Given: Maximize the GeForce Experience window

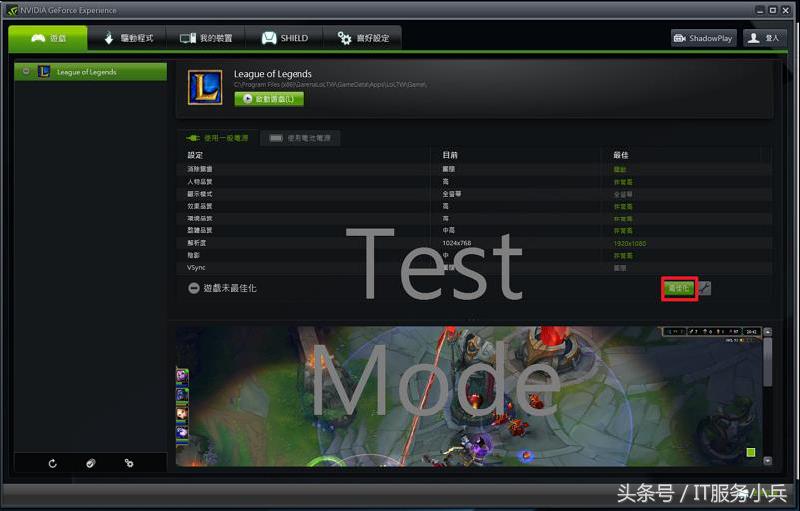Looking at the screenshot, I should [773, 10].
